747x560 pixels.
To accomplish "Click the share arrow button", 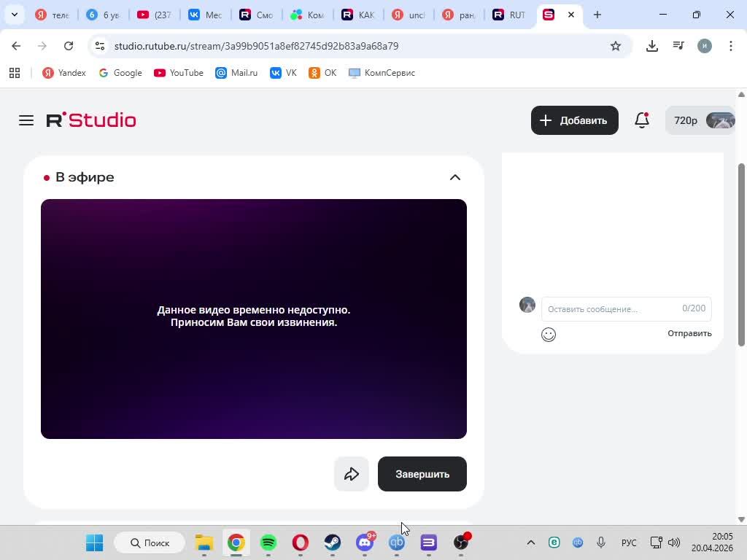I will pyautogui.click(x=352, y=474).
